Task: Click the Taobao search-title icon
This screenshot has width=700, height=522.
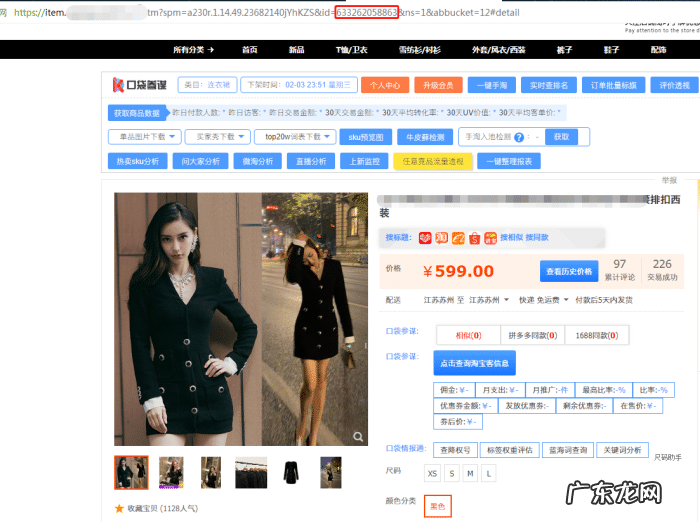Action: pos(442,238)
